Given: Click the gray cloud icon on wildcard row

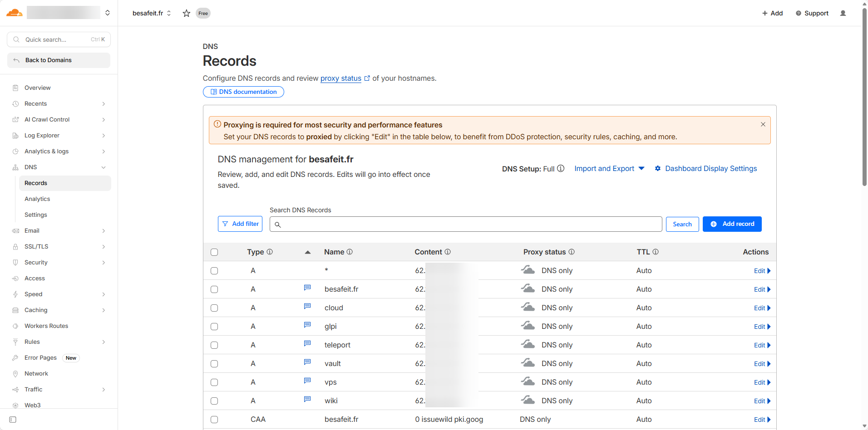Looking at the screenshot, I should [x=528, y=269].
